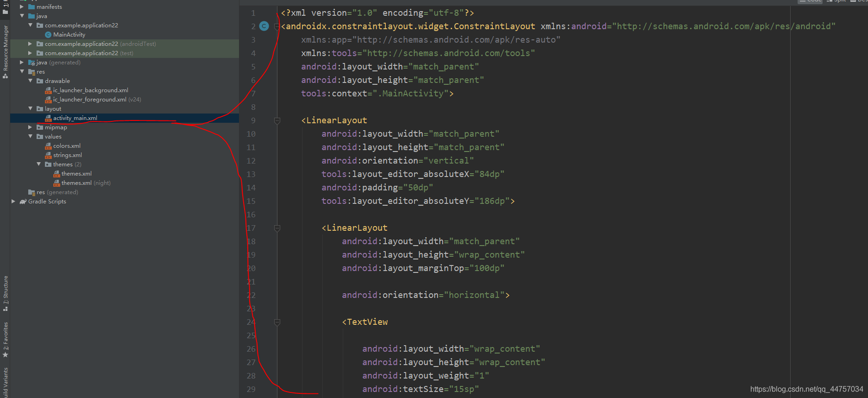Click the themes.xml (night) file icon
Viewport: 868px width, 398px height.
(57, 183)
